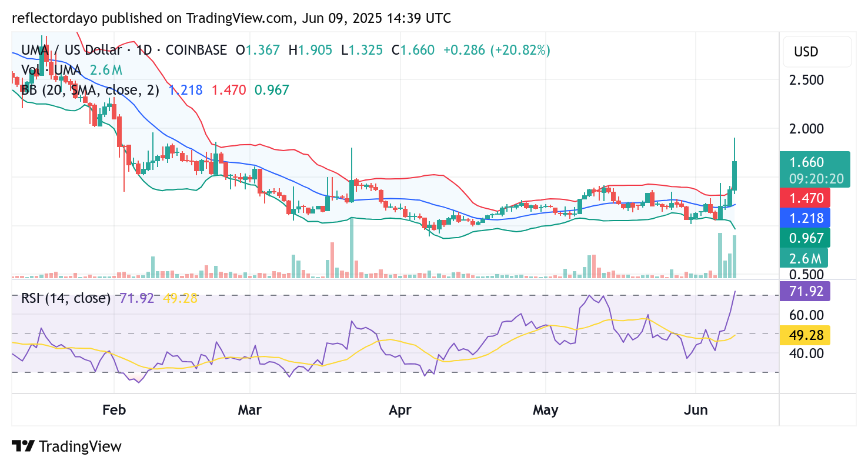Click the purple 71.92 RSI axis label
868x467 pixels.
point(805,291)
